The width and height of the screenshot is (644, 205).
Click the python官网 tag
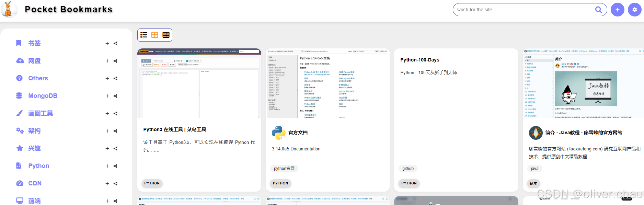click(284, 169)
